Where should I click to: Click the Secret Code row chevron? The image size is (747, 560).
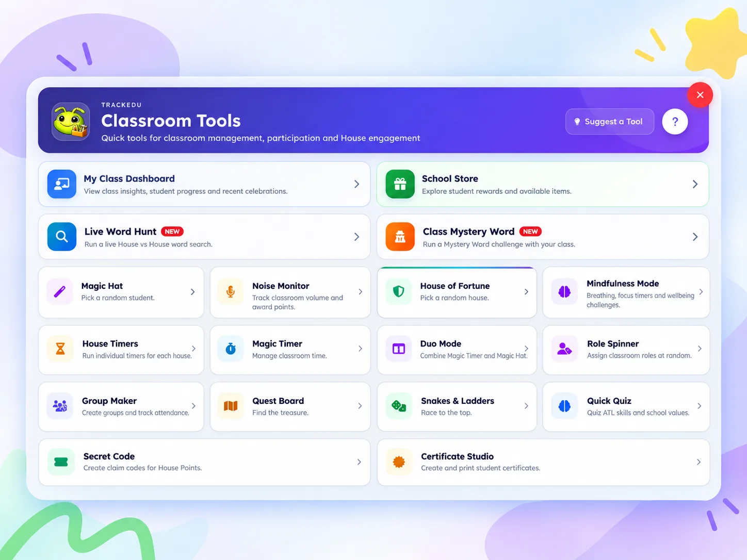pyautogui.click(x=359, y=462)
